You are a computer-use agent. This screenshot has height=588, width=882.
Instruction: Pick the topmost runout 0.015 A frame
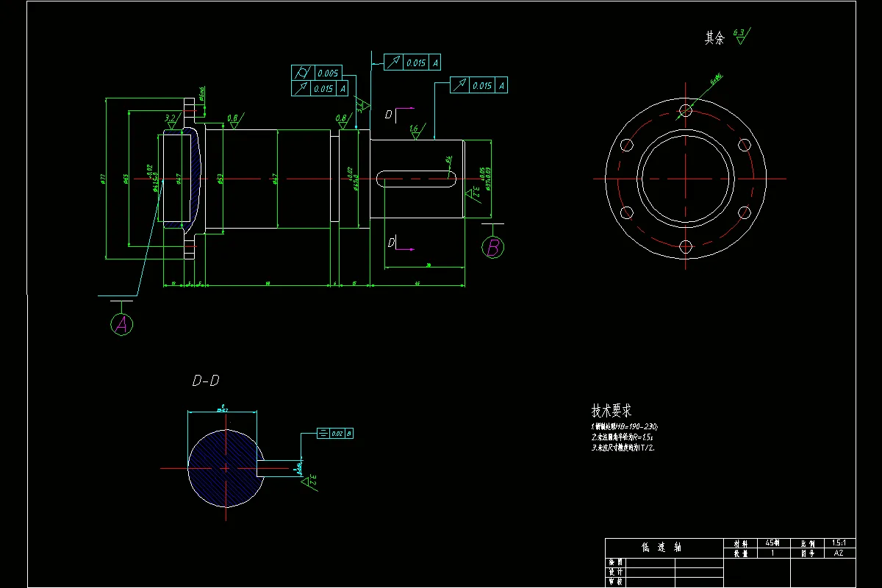(x=412, y=62)
